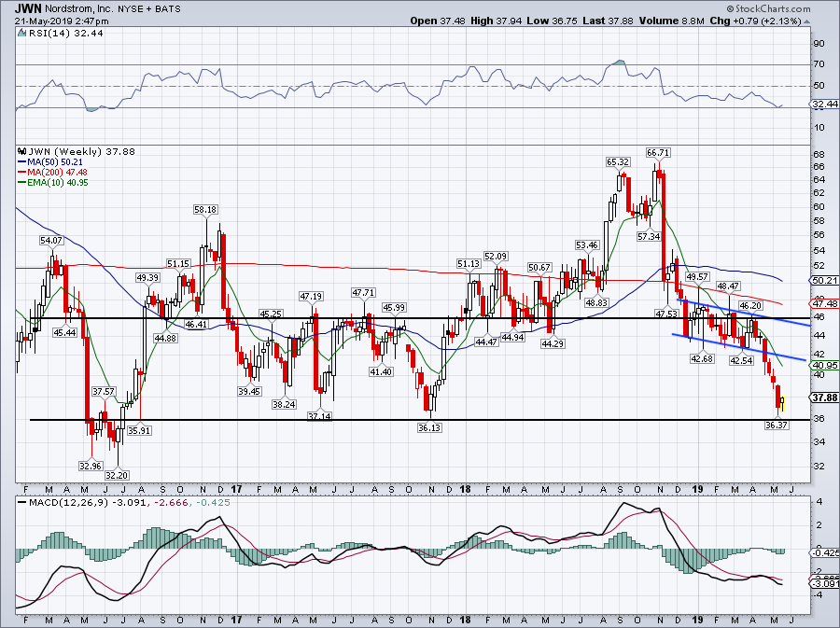Image resolution: width=840 pixels, height=628 pixels.
Task: Click the 57.34 price label
Action: coord(649,237)
